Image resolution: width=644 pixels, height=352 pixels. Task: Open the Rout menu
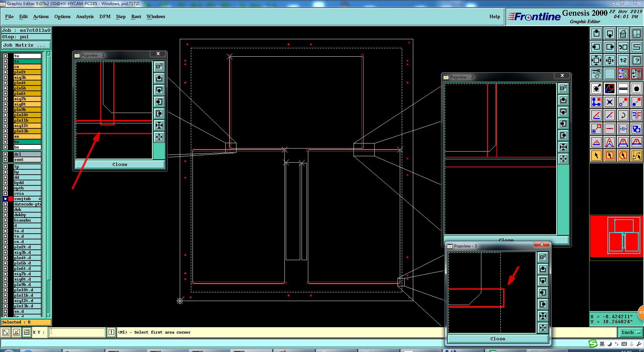136,16
